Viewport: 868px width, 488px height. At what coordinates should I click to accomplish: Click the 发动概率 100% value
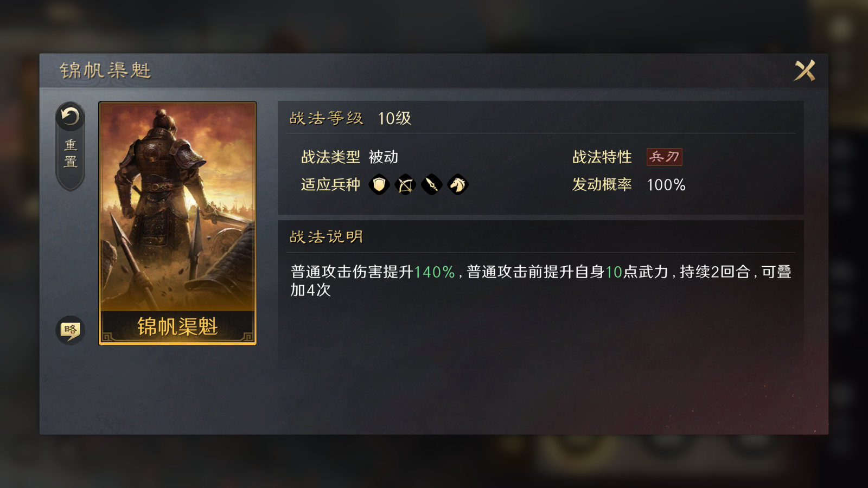(x=666, y=185)
